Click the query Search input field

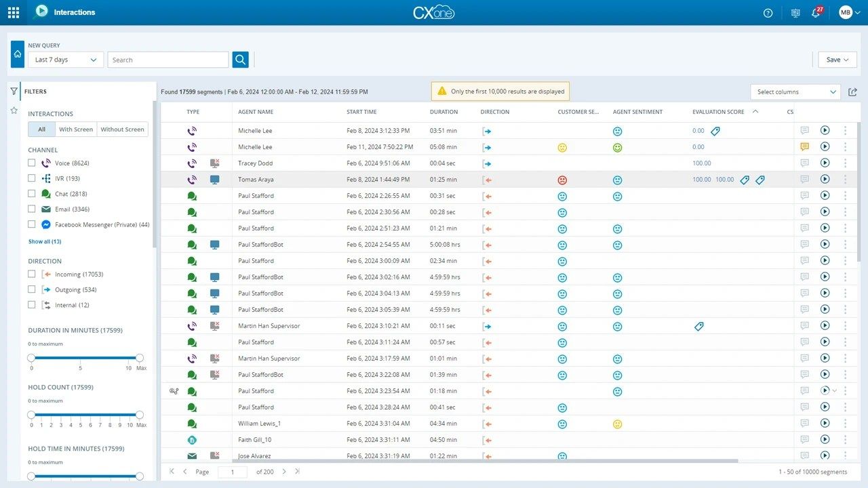167,60
